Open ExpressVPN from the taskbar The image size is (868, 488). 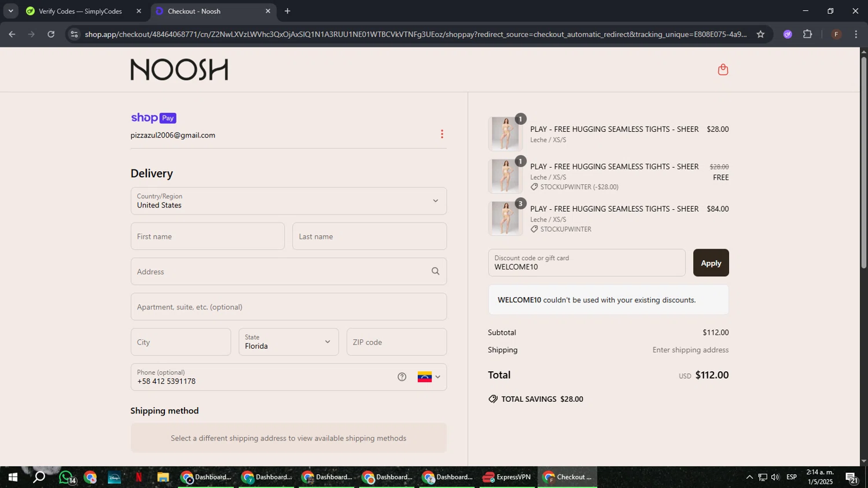click(x=507, y=478)
